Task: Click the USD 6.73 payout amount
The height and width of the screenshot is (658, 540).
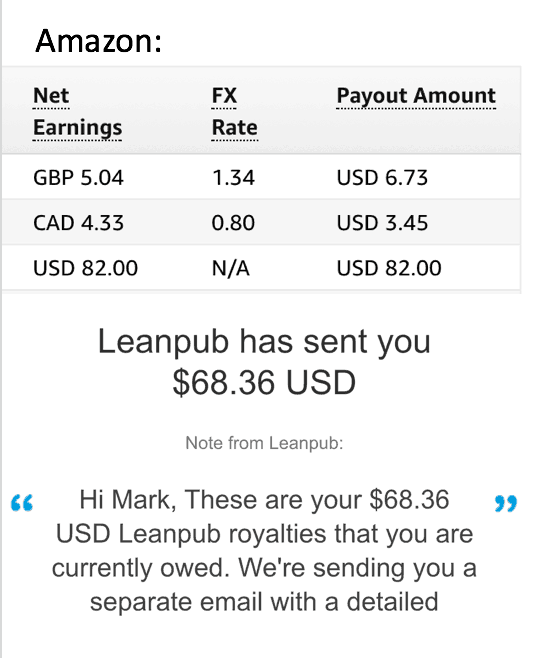Action: click(382, 178)
